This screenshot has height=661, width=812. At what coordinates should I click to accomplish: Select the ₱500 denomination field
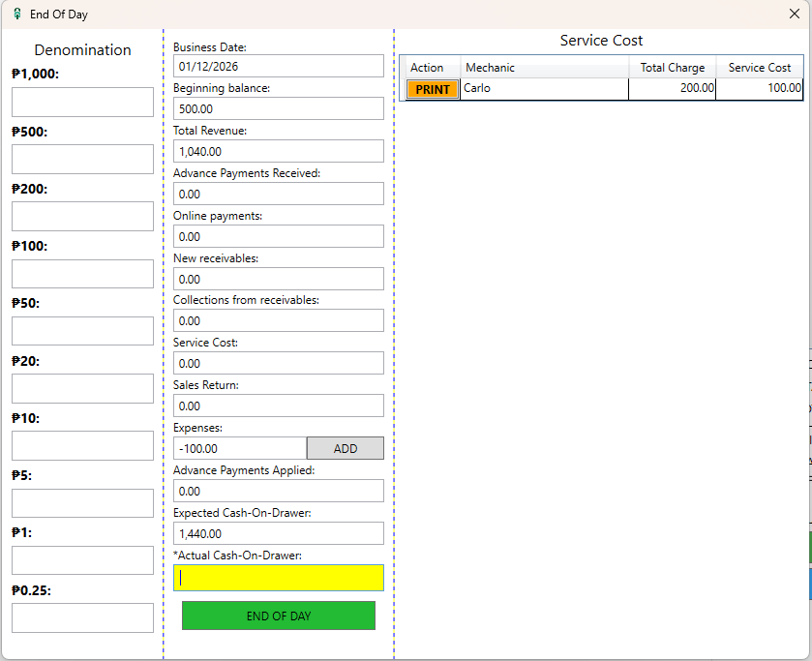point(82,159)
